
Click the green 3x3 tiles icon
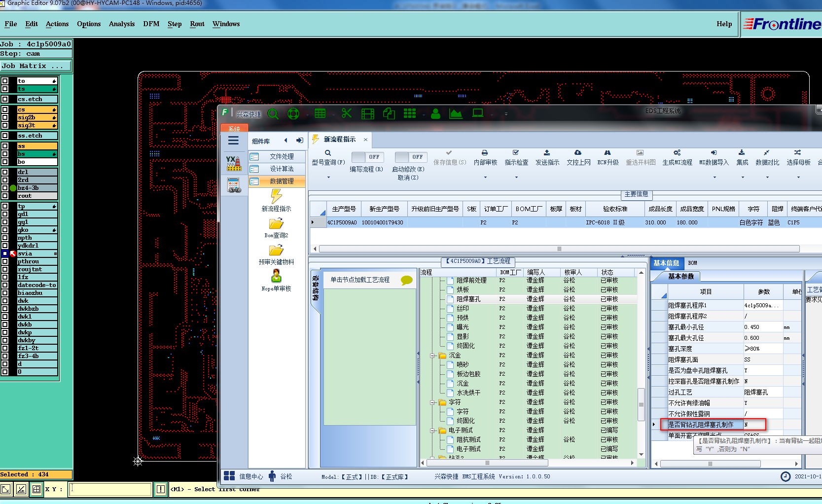(410, 113)
